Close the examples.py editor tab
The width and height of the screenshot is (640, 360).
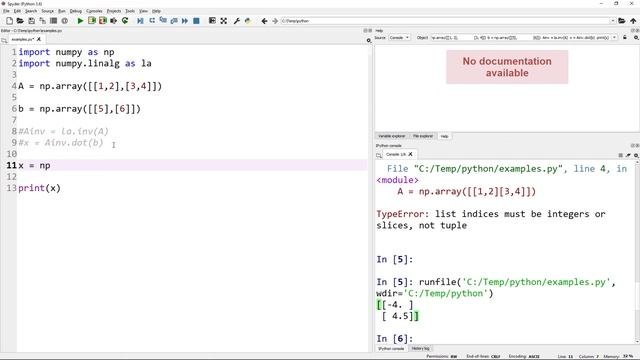39,39
